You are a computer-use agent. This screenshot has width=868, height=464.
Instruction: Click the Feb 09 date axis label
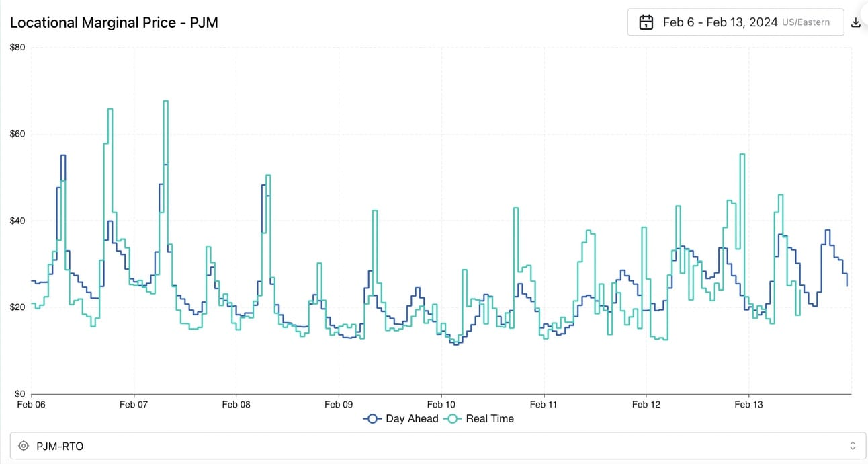339,404
